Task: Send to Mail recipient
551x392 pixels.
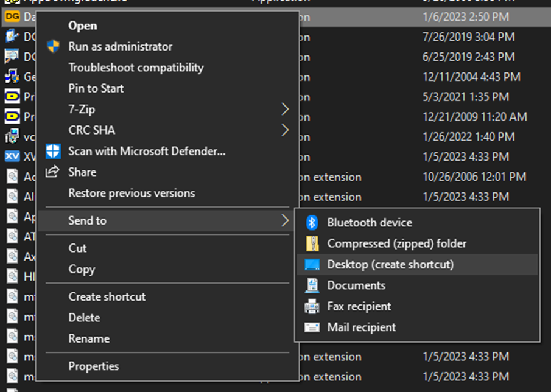Action: pyautogui.click(x=362, y=327)
